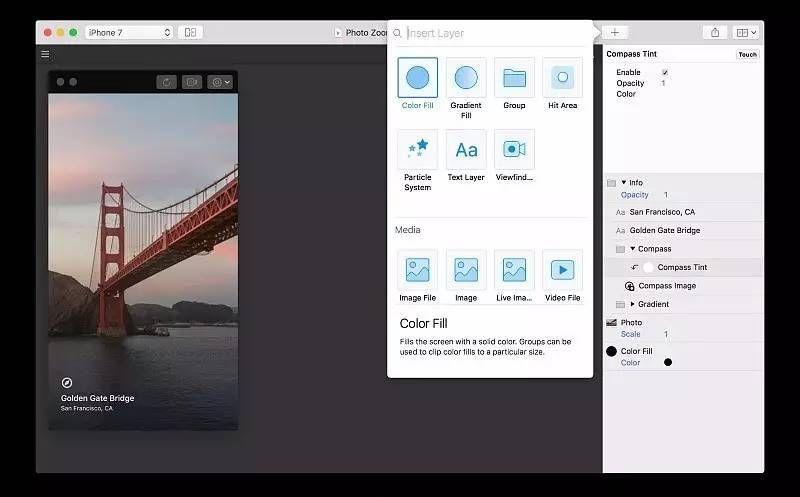The image size is (800, 497).
Task: Expand the Gradient layer group
Action: [x=632, y=304]
